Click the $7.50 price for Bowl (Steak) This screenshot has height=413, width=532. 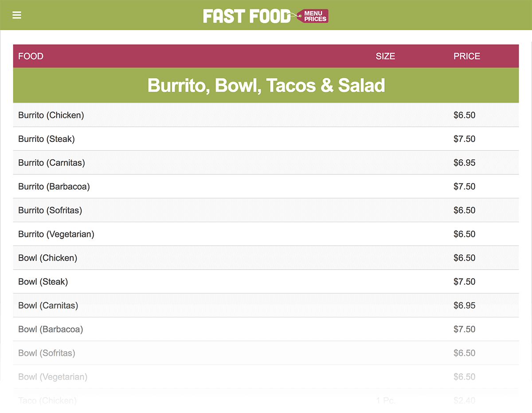pos(464,282)
